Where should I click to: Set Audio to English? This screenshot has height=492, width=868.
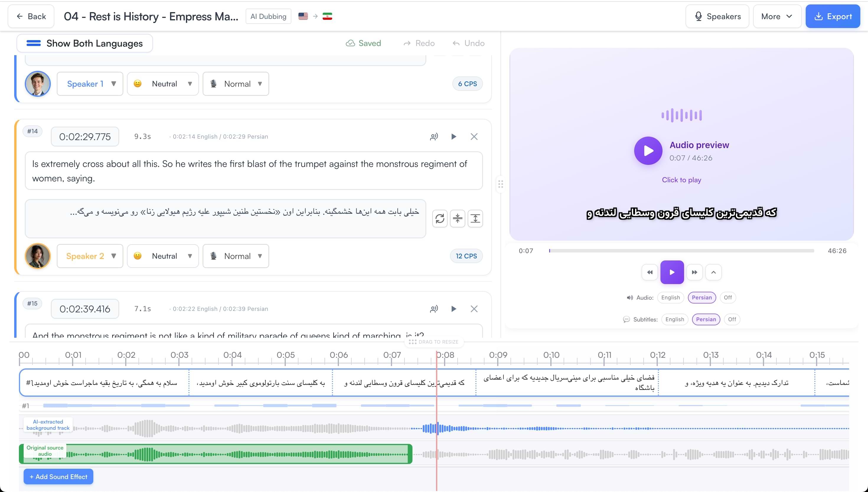[670, 298]
